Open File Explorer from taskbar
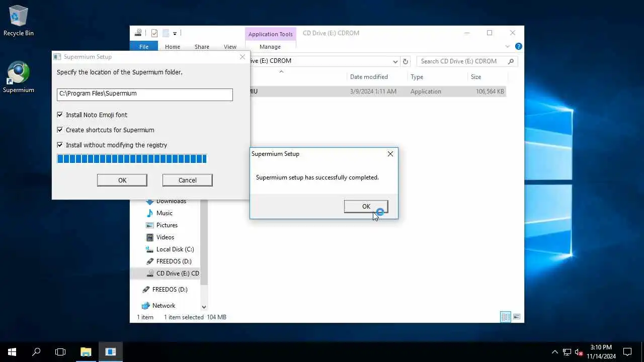The width and height of the screenshot is (644, 362). pyautogui.click(x=86, y=352)
